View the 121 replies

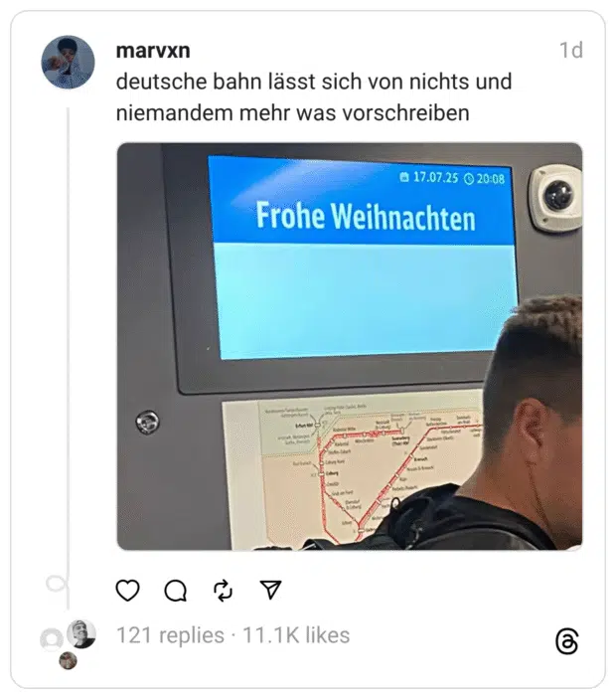point(170,634)
